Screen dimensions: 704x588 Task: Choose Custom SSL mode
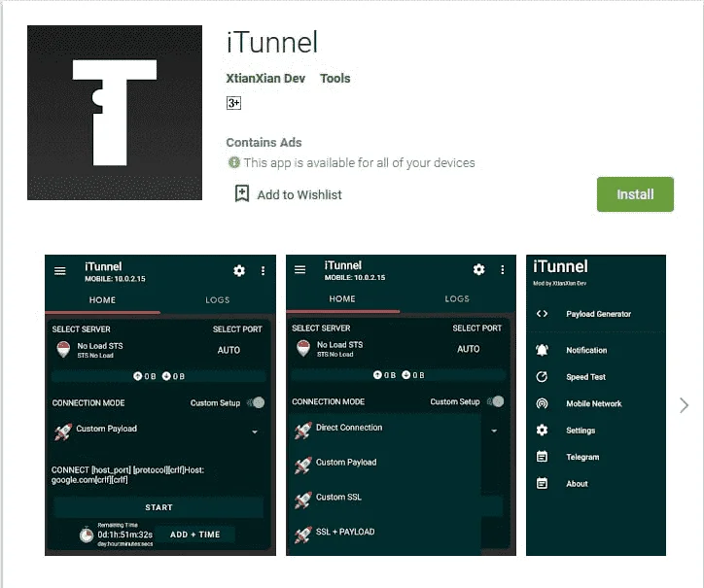point(338,497)
